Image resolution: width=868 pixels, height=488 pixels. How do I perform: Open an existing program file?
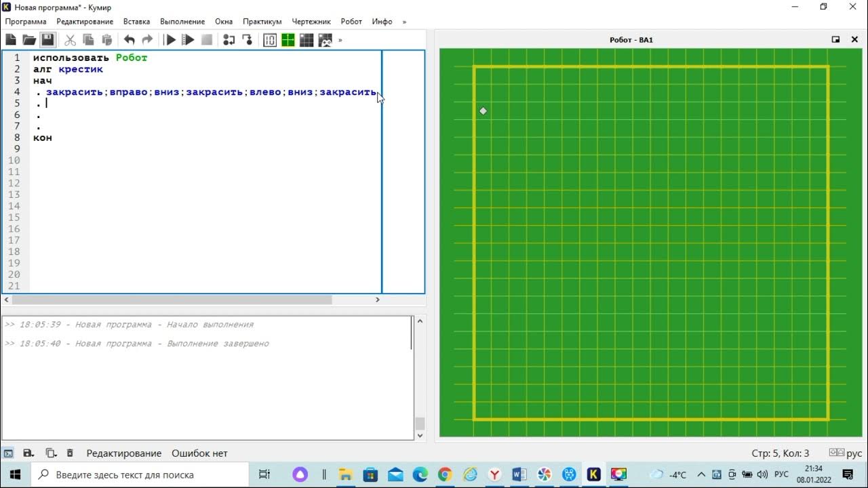(x=29, y=40)
